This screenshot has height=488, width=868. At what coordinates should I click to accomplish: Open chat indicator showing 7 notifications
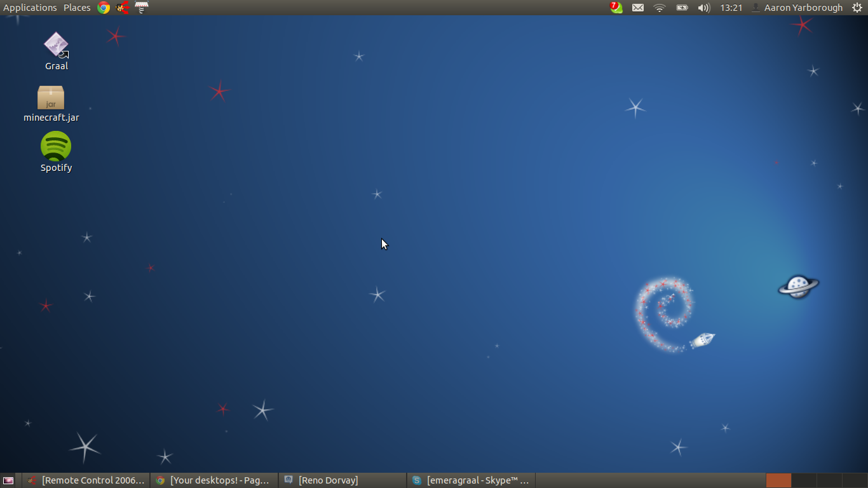coord(616,8)
